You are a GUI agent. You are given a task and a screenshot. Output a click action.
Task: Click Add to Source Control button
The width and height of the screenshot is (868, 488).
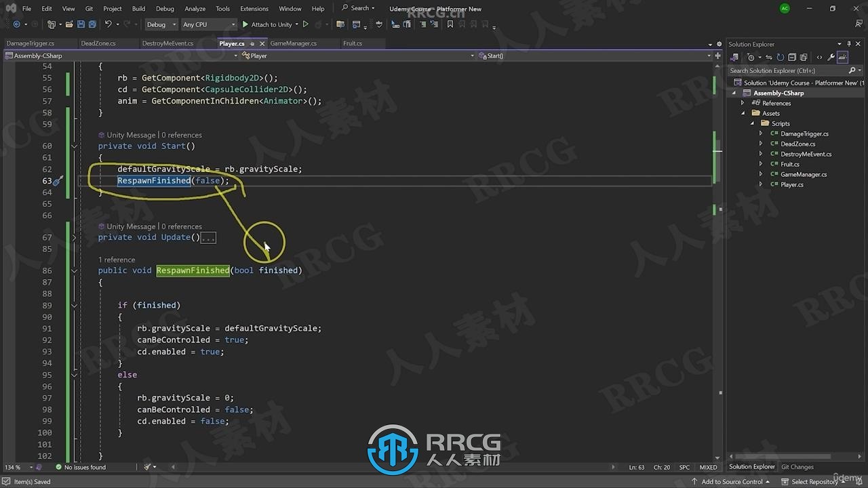731,482
